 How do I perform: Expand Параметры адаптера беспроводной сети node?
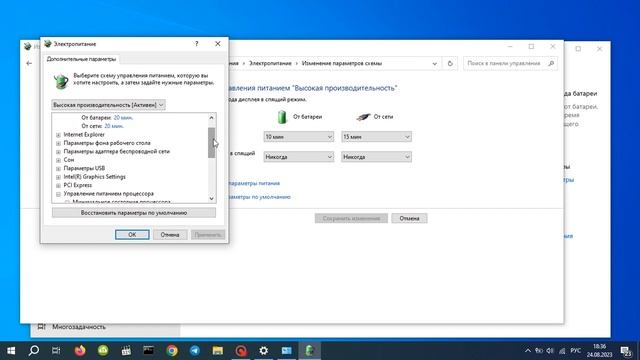pos(58,152)
